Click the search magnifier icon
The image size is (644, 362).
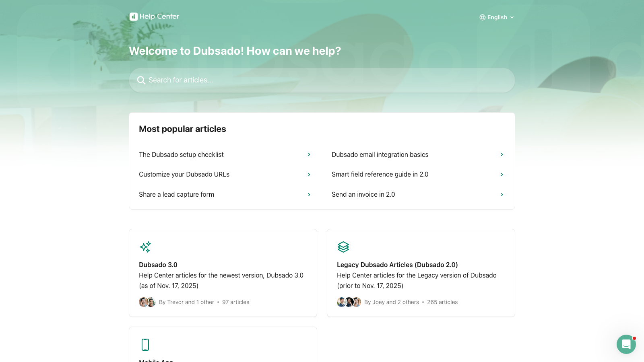pos(141,80)
